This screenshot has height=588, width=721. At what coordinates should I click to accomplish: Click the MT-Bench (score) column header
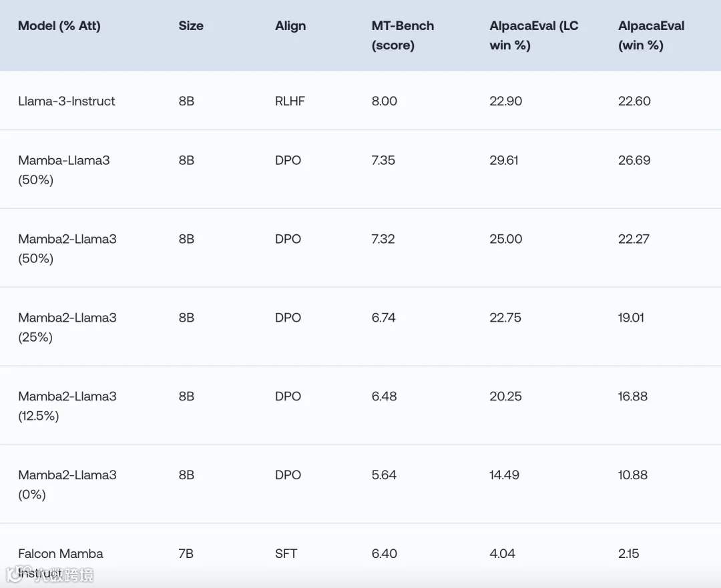click(x=403, y=35)
